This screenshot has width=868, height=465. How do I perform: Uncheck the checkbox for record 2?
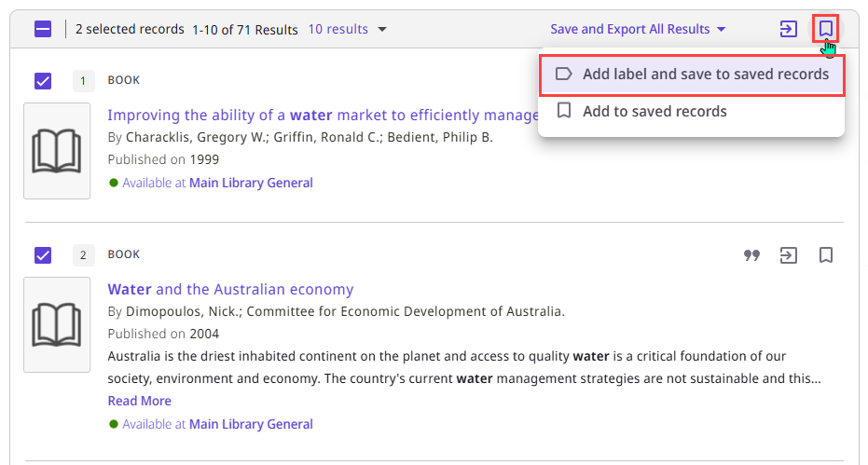pyautogui.click(x=43, y=255)
